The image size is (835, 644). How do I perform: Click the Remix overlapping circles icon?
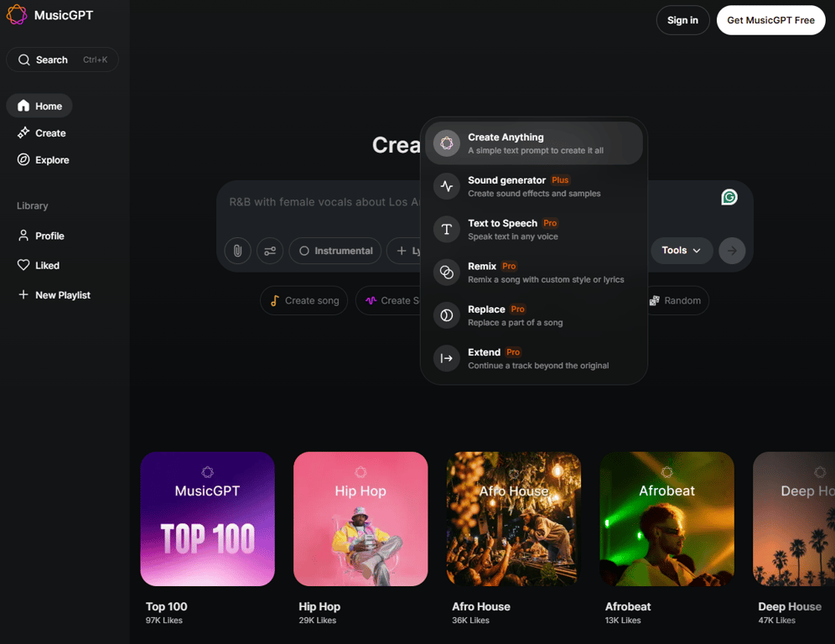[446, 273]
